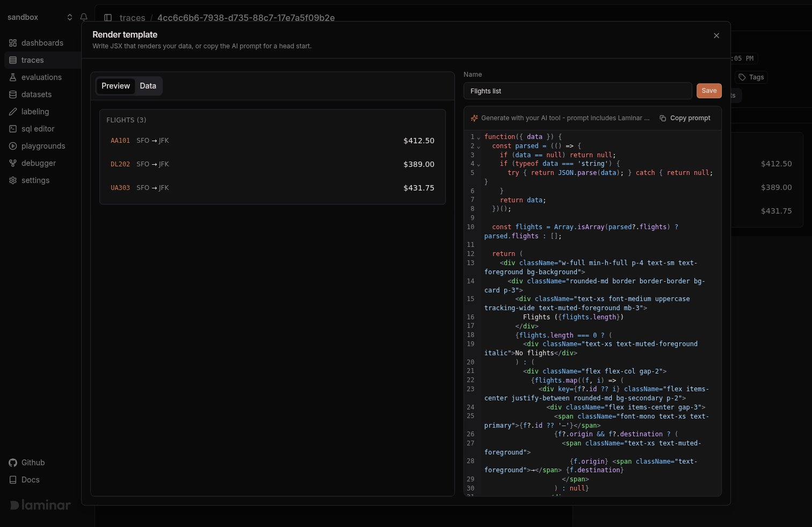Viewport: 812px width, 527px height.
Task: Open the dashboards sidebar icon
Action: tap(13, 43)
